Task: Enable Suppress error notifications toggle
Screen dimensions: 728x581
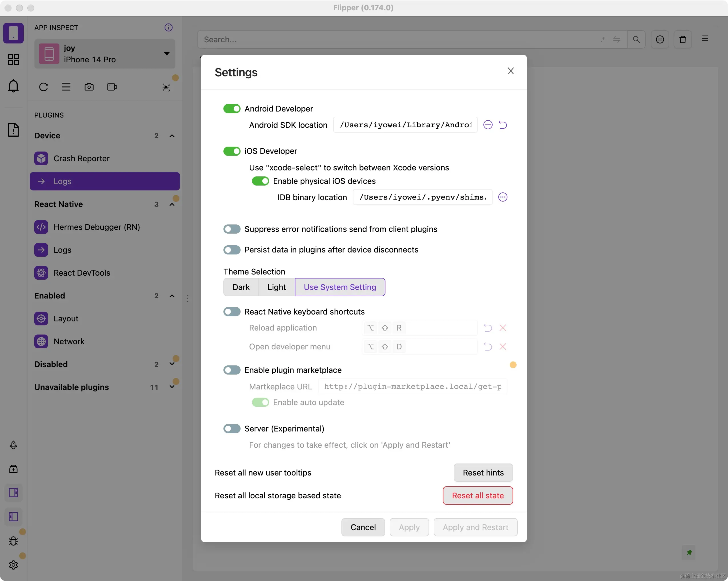Action: pos(232,229)
